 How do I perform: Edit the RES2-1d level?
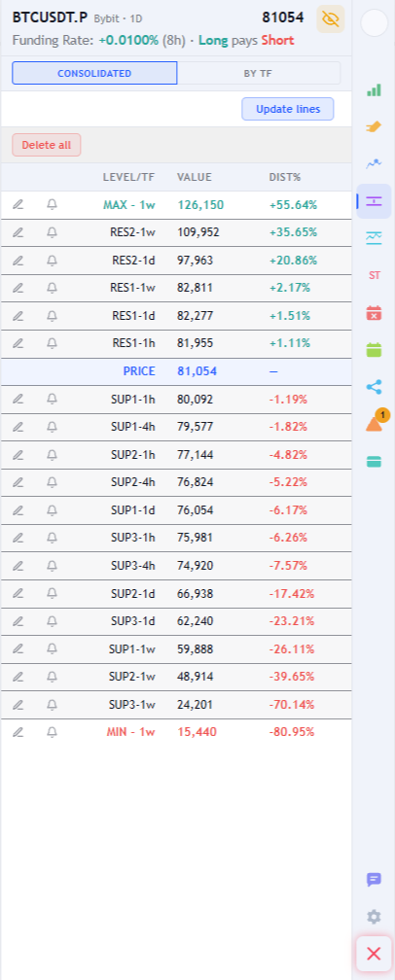[x=18, y=260]
